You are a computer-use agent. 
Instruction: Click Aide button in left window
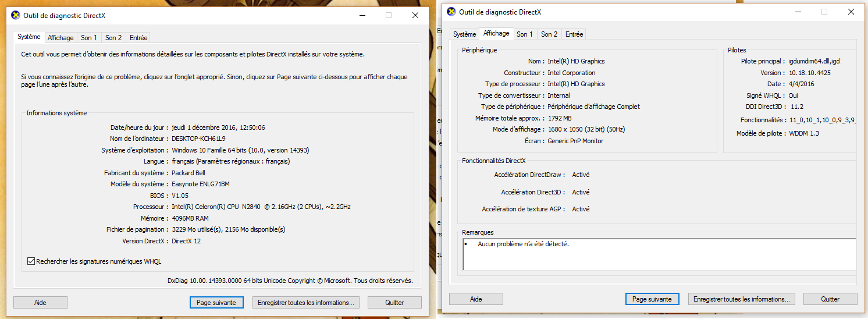[40, 303]
